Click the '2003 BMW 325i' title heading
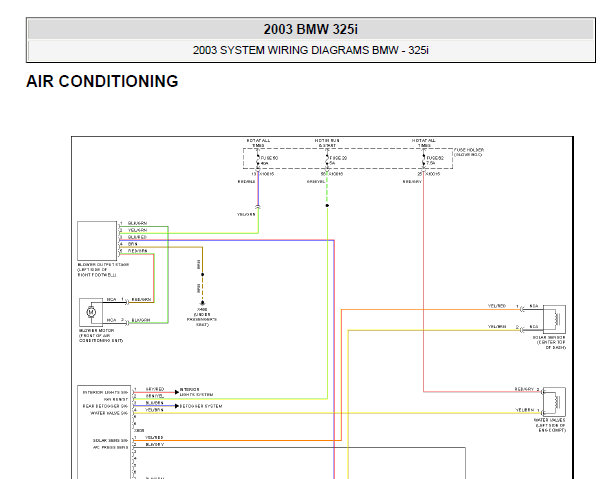Image resolution: width=606 pixels, height=479 pixels. (311, 29)
